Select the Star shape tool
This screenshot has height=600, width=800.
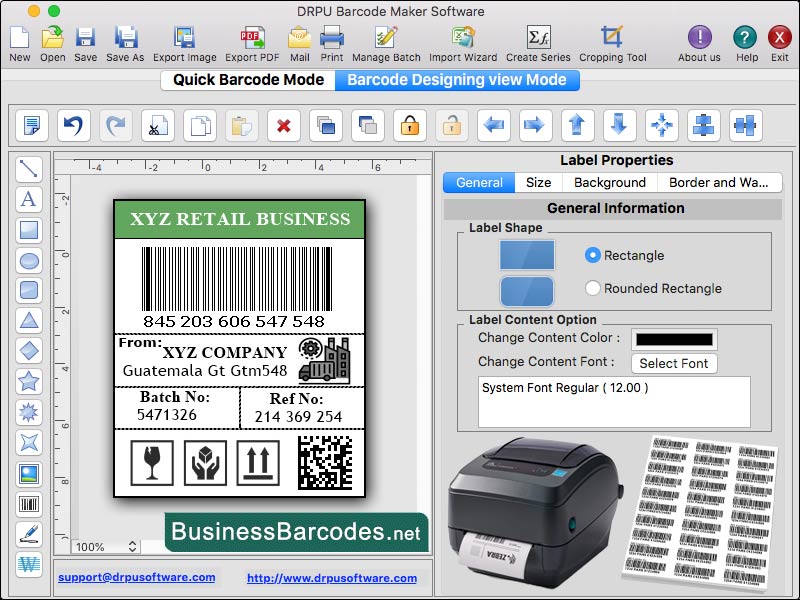coord(29,381)
